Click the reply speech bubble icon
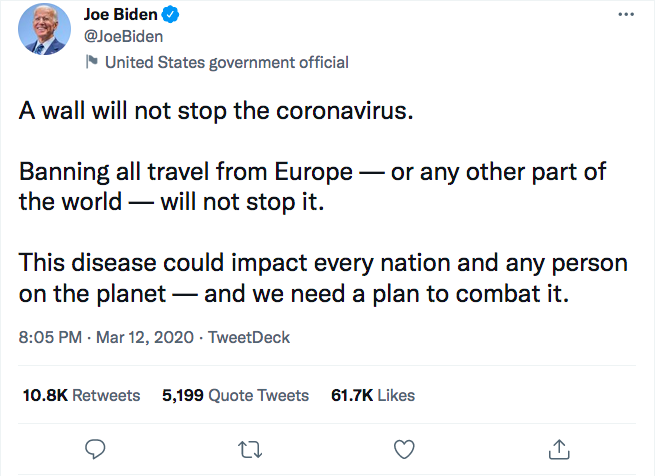The image size is (657, 476). [96, 447]
